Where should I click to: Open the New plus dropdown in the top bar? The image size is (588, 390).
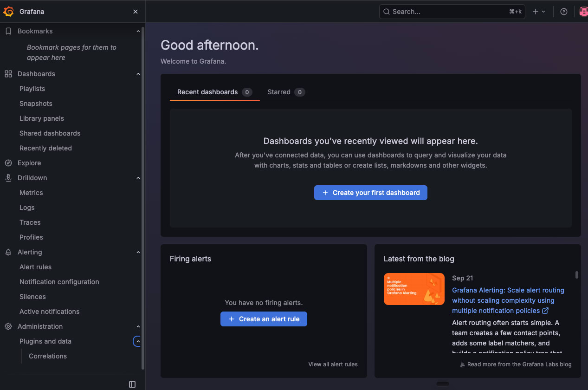point(539,12)
